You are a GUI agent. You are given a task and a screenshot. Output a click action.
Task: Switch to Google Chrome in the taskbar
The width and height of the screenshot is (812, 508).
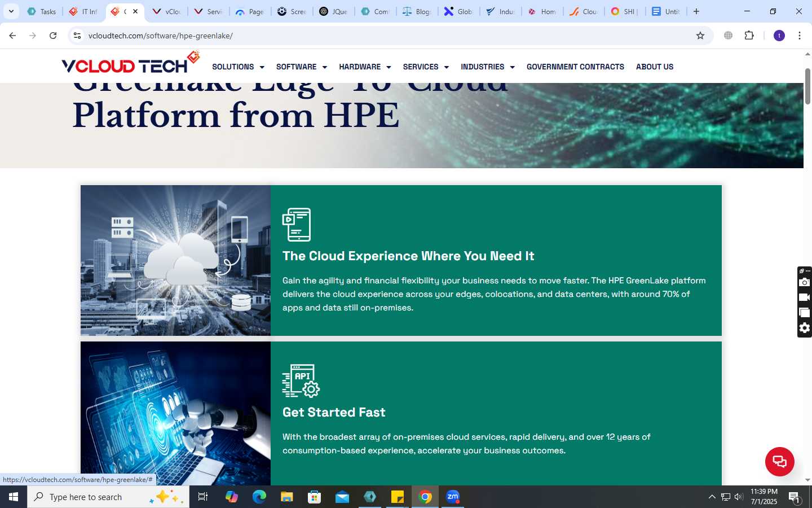click(425, 497)
